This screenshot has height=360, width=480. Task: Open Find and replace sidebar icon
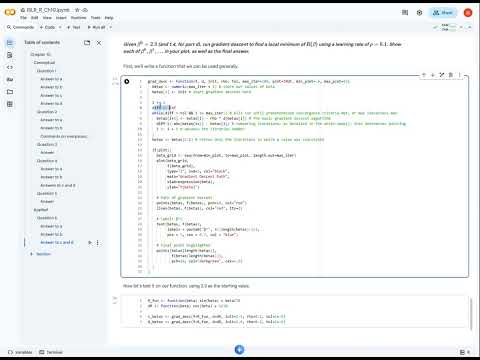coord(10,55)
